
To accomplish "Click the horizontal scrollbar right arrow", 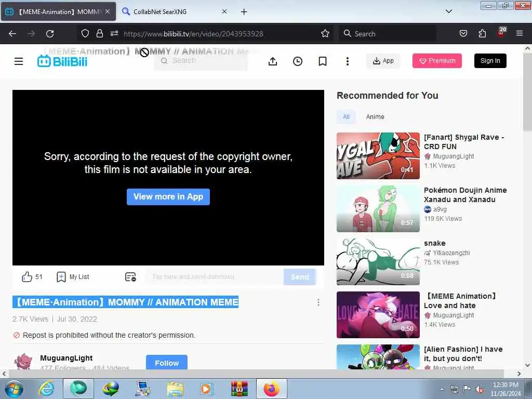I will tap(519, 374).
